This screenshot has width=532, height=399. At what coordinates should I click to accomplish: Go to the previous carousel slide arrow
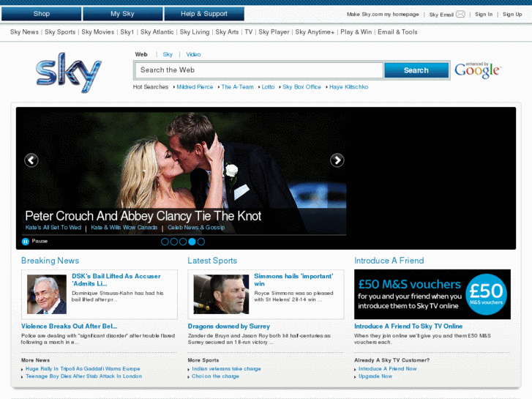point(31,160)
